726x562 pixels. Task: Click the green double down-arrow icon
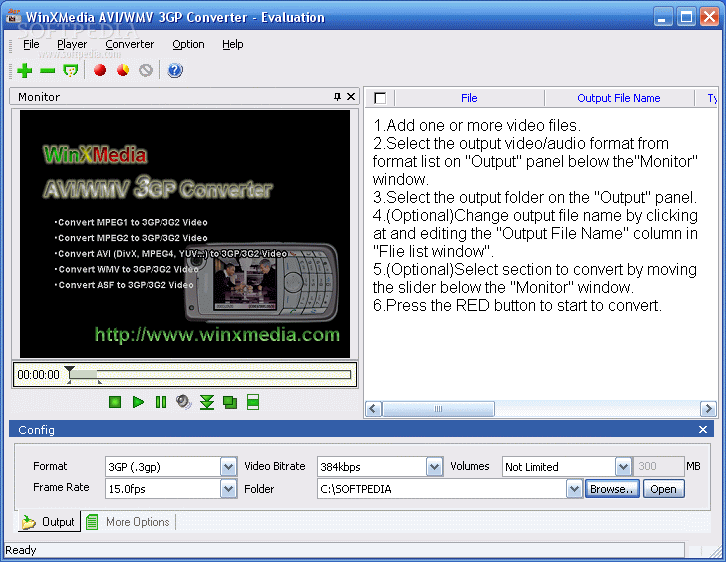pyautogui.click(x=207, y=402)
